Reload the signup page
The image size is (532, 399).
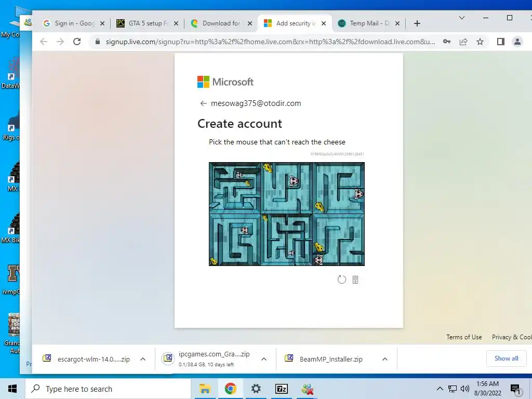tap(77, 42)
